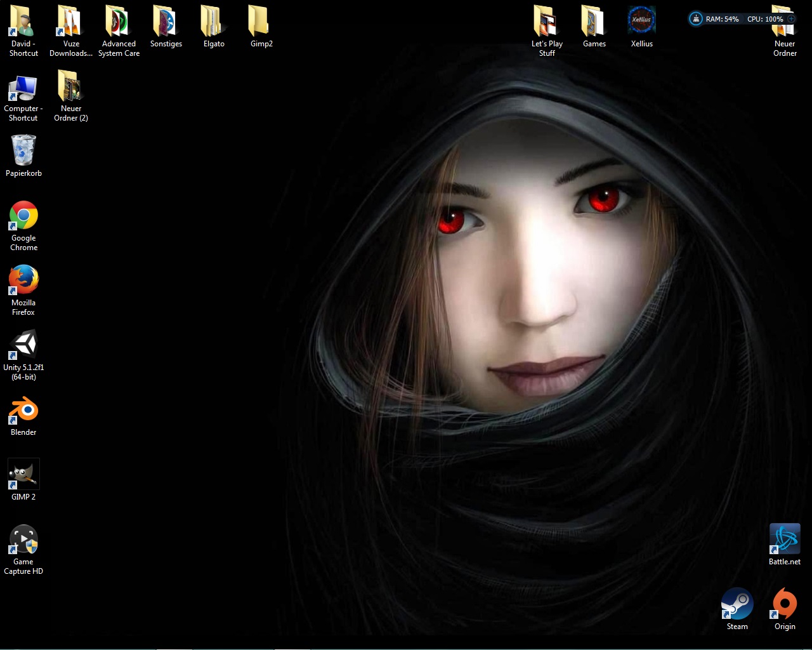This screenshot has height=650, width=812.
Task: Select the Unity 5.1.2f1 (64-bit) icon
Action: click(23, 345)
